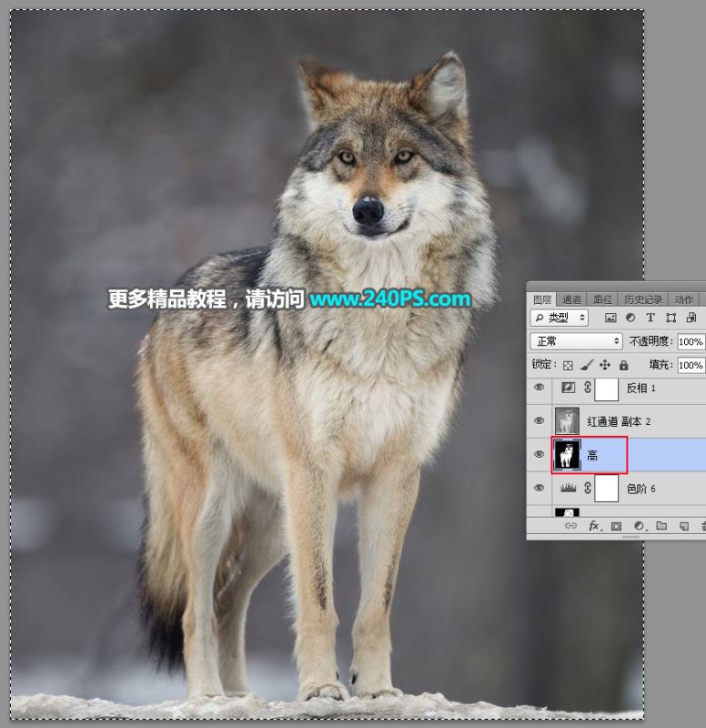Click the invert adjustment icon on 反相 1
Viewport: 706px width, 728px height.
[x=568, y=388]
